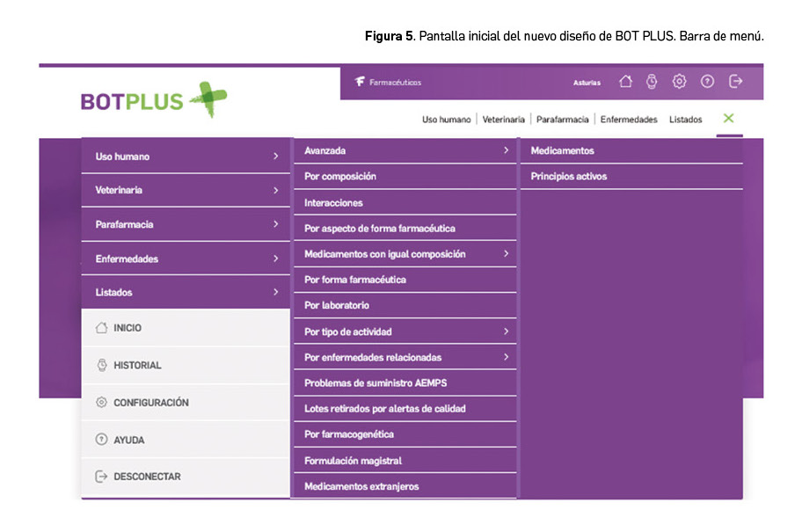Viewport: 802px width, 532px height.
Task: Open HISTORIAL from the side menu
Action: click(x=136, y=365)
